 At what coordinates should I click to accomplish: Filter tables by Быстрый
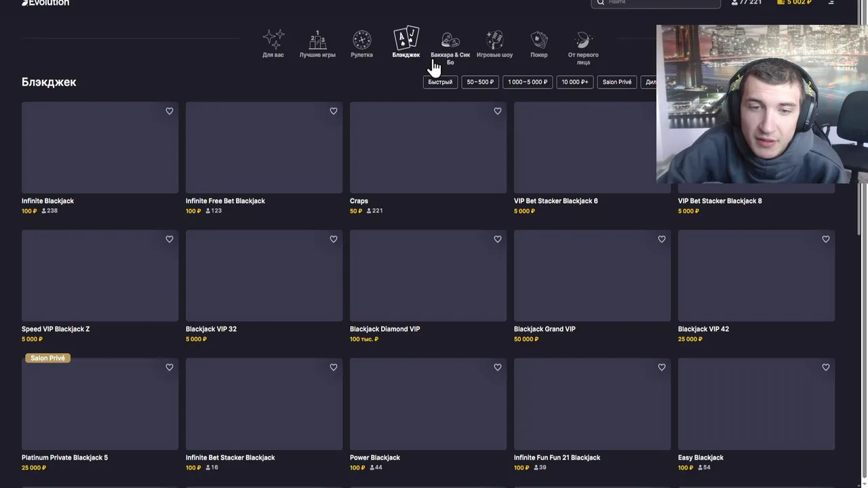[x=440, y=82]
